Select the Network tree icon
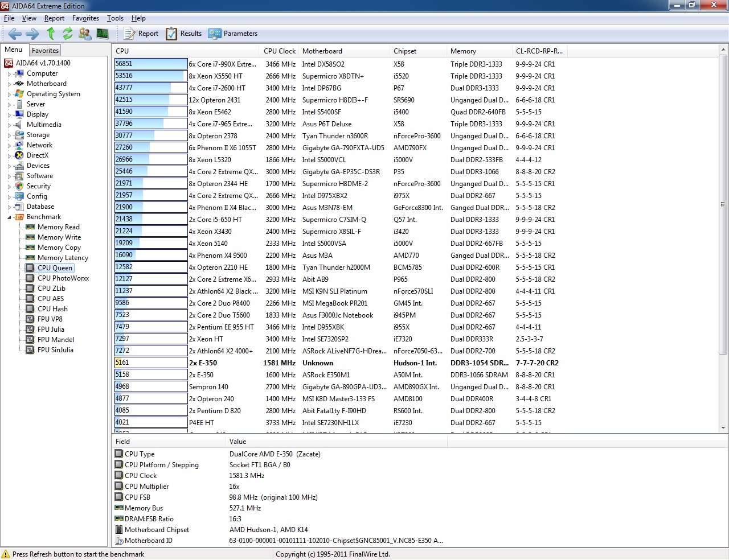 [x=19, y=145]
